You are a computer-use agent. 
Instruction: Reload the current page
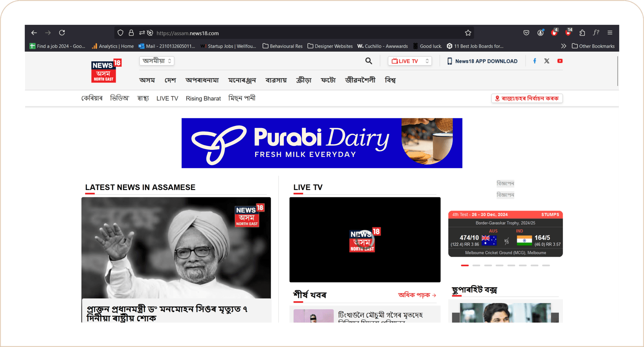coord(62,33)
